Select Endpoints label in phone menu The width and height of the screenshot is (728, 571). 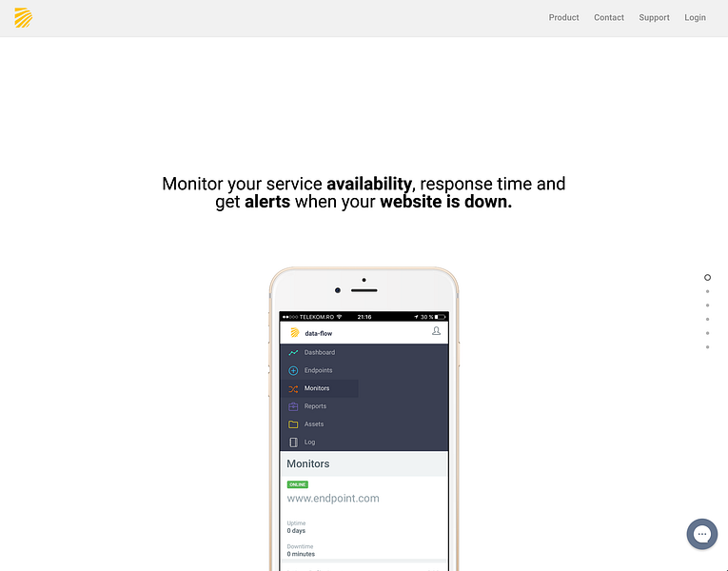[318, 370]
